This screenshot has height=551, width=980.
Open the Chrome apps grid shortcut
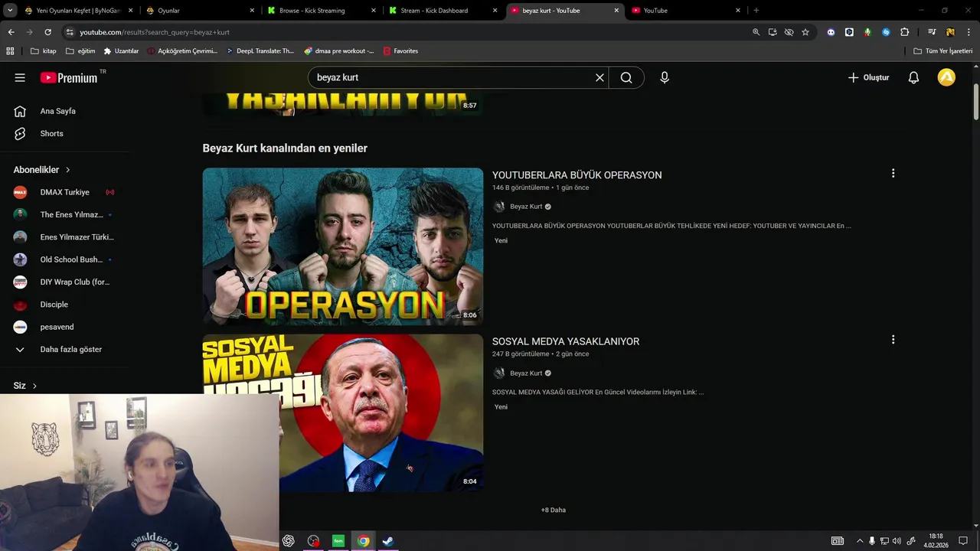(x=10, y=51)
